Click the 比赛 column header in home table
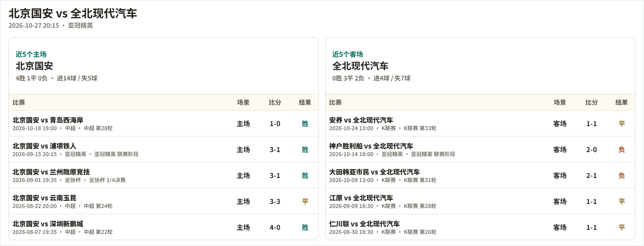This screenshot has width=644, height=246. pyautogui.click(x=19, y=102)
